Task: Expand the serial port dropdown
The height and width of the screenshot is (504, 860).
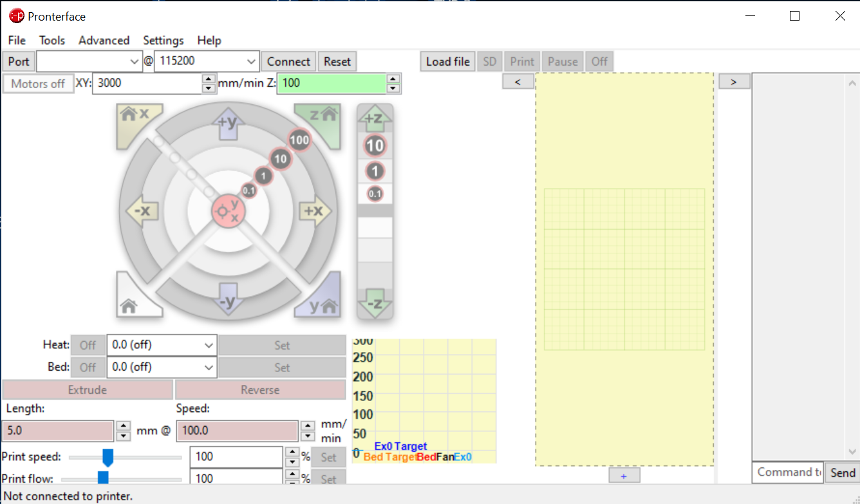Action: click(134, 62)
